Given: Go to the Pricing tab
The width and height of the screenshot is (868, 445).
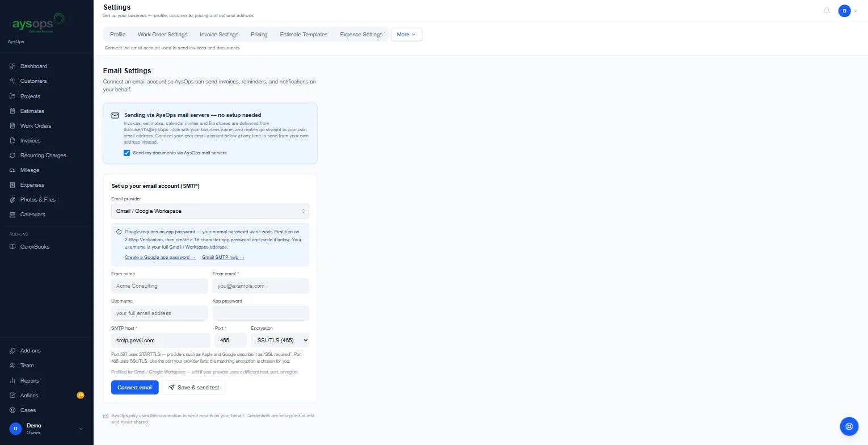Looking at the screenshot, I should coord(259,35).
